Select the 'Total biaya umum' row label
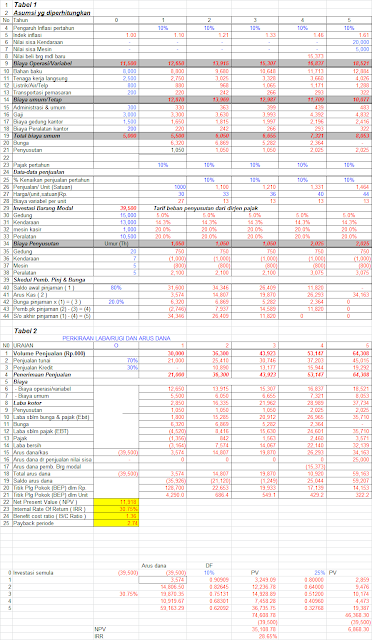 click(x=37, y=136)
